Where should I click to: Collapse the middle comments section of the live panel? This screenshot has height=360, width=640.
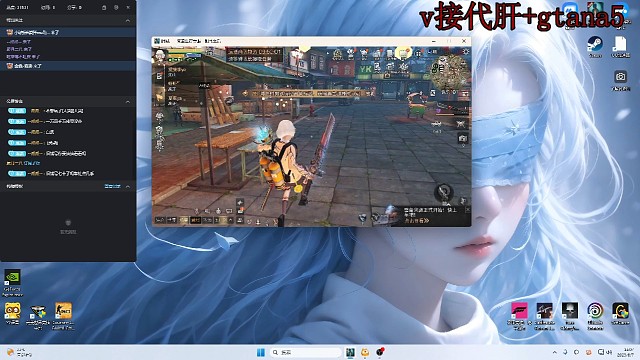(128, 101)
